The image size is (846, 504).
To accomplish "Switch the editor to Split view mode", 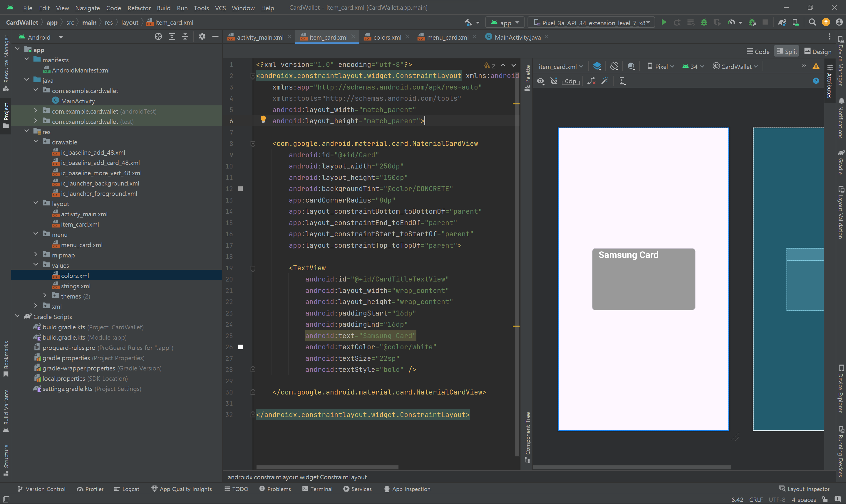I will 787,52.
